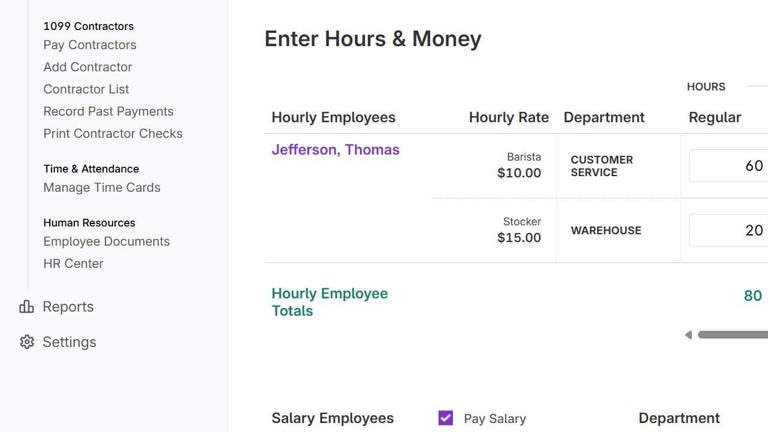This screenshot has height=432, width=768.
Task: Click the Stocker regular hours field showing 20
Action: (x=728, y=230)
